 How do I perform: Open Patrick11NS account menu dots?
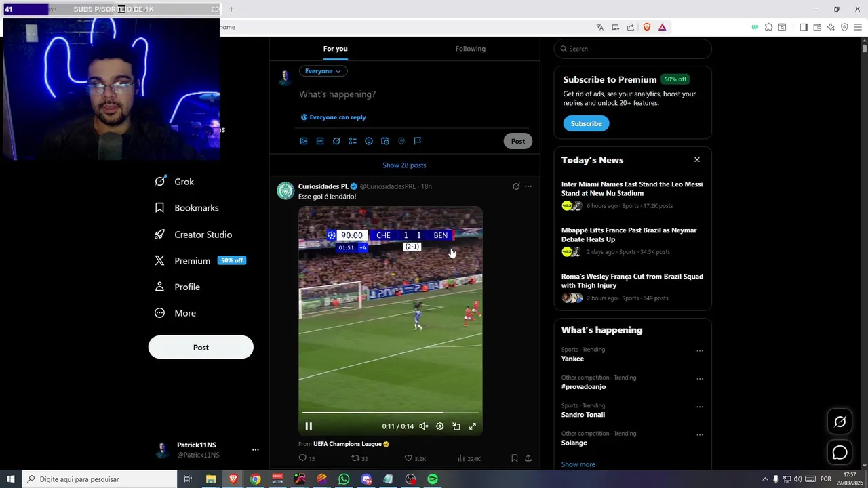256,449
